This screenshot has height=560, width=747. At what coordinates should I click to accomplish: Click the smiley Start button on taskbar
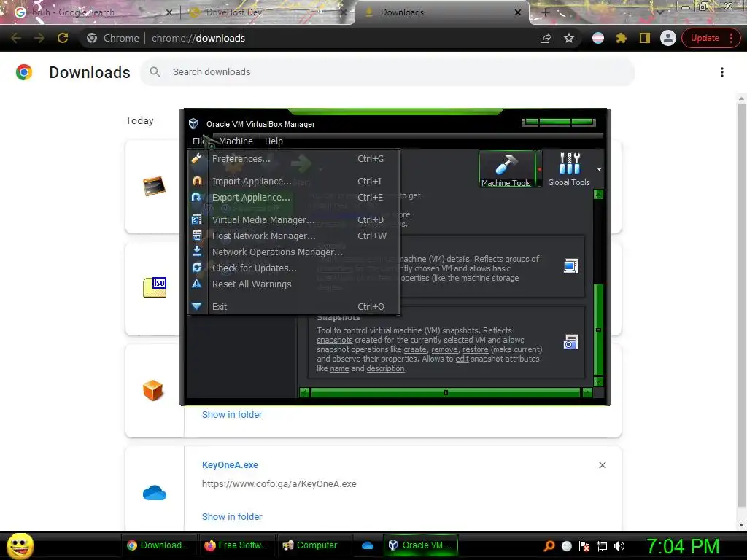20,545
